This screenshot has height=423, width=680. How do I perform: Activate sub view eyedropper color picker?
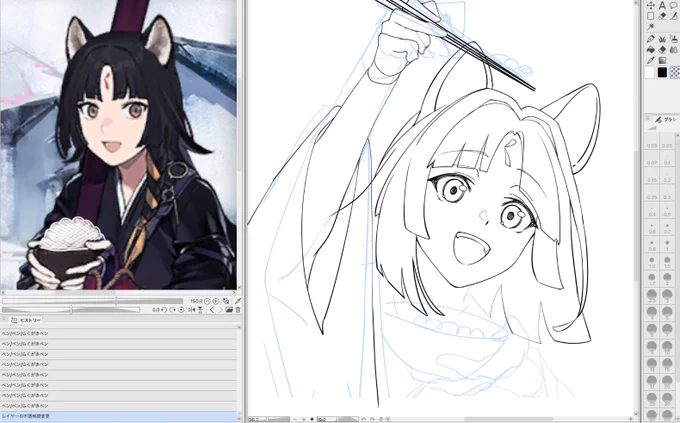click(238, 301)
